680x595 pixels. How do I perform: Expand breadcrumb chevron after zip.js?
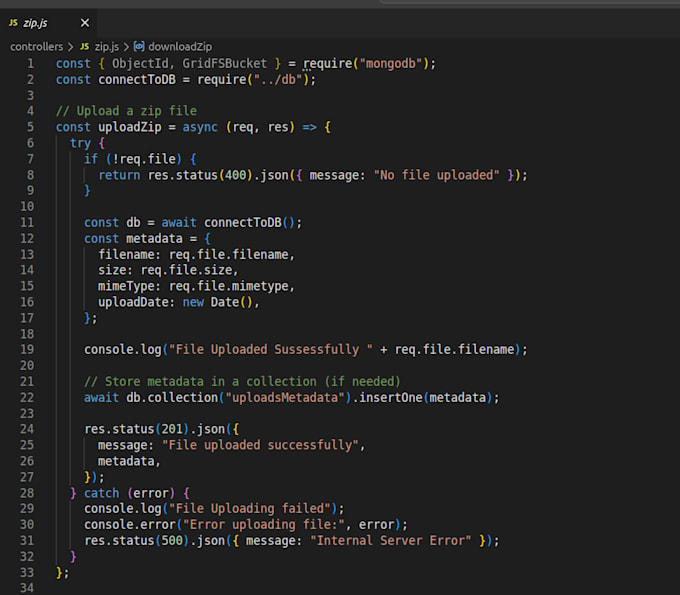(x=126, y=46)
